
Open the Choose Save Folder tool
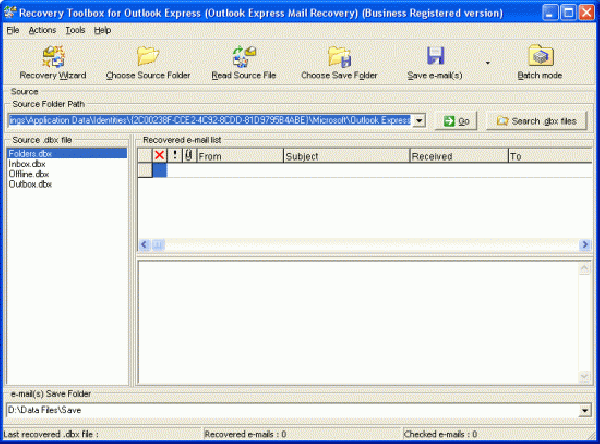[x=339, y=57]
